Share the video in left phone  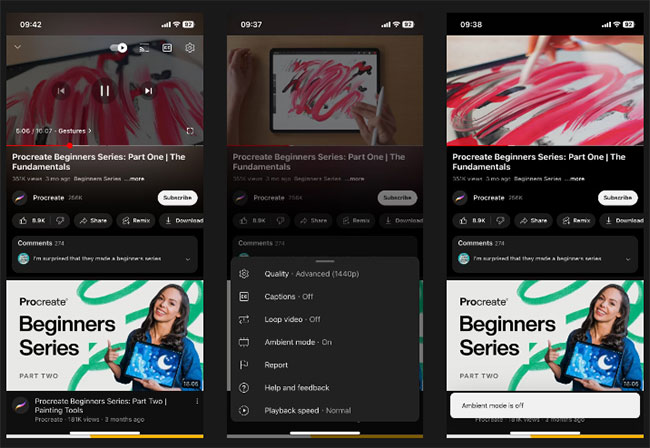[93, 220]
